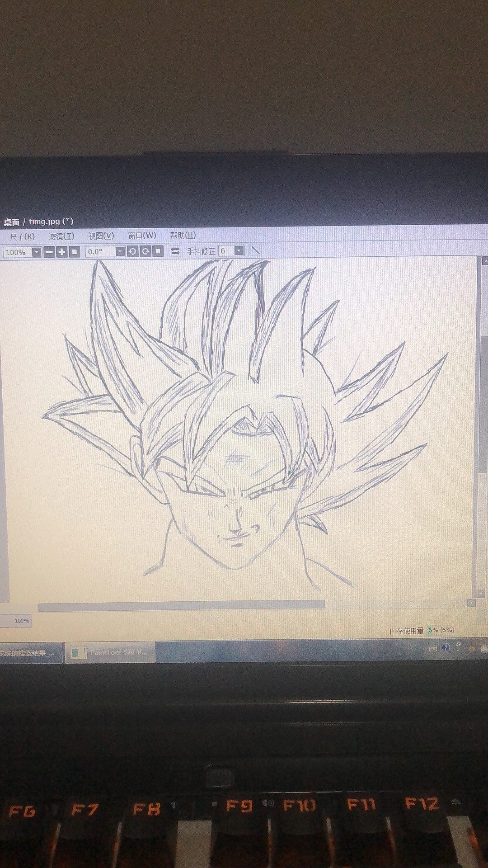Screen dimensions: 488x868
Task: Open the 滤镜(T) filter menu
Action: [61, 236]
